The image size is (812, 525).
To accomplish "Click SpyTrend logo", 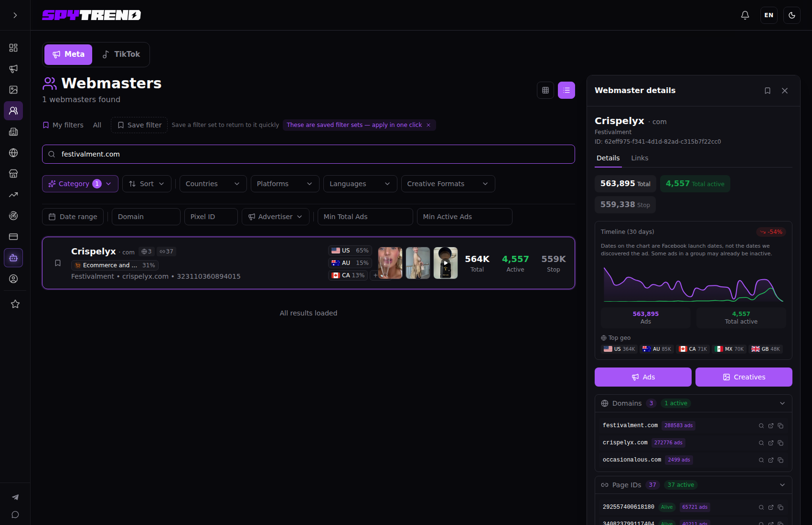I will coord(91,15).
